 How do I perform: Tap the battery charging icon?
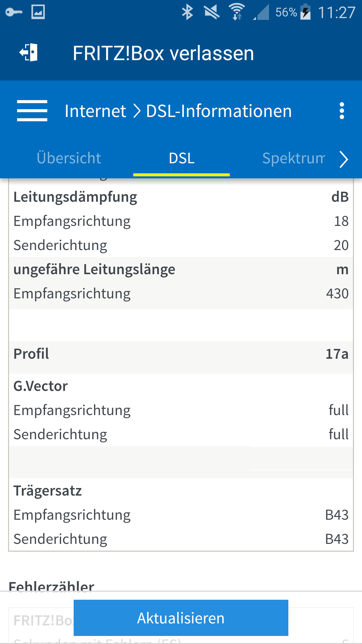click(x=306, y=12)
